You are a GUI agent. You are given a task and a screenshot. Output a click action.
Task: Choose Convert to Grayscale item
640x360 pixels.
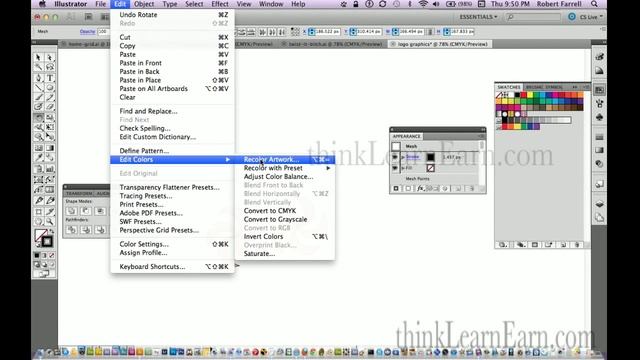285,219
